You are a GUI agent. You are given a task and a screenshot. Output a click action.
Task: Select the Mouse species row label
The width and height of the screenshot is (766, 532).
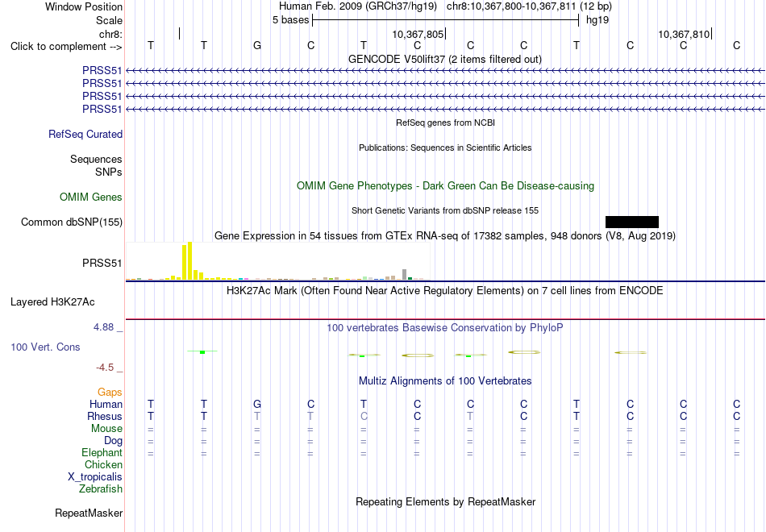click(x=106, y=429)
